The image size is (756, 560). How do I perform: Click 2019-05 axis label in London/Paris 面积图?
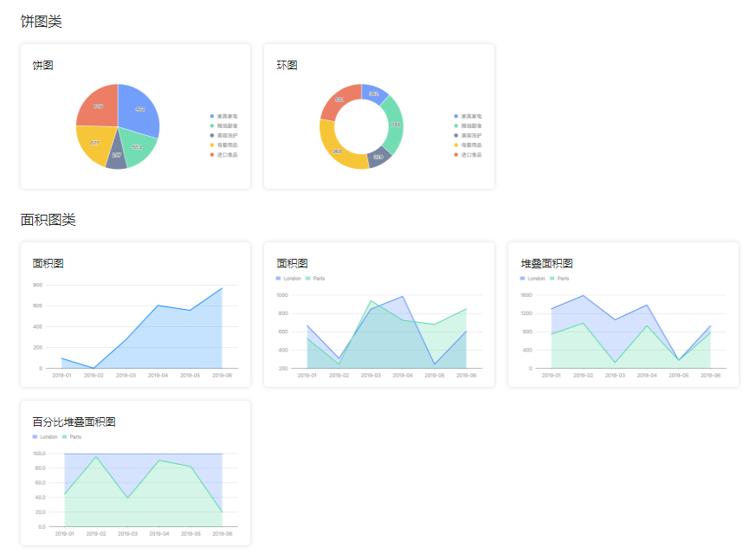(x=435, y=376)
